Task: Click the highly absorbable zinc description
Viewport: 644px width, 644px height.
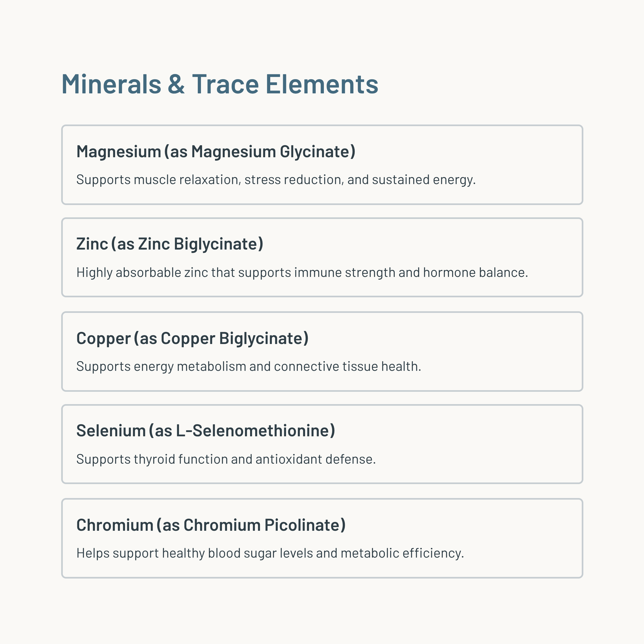Action: tap(302, 273)
